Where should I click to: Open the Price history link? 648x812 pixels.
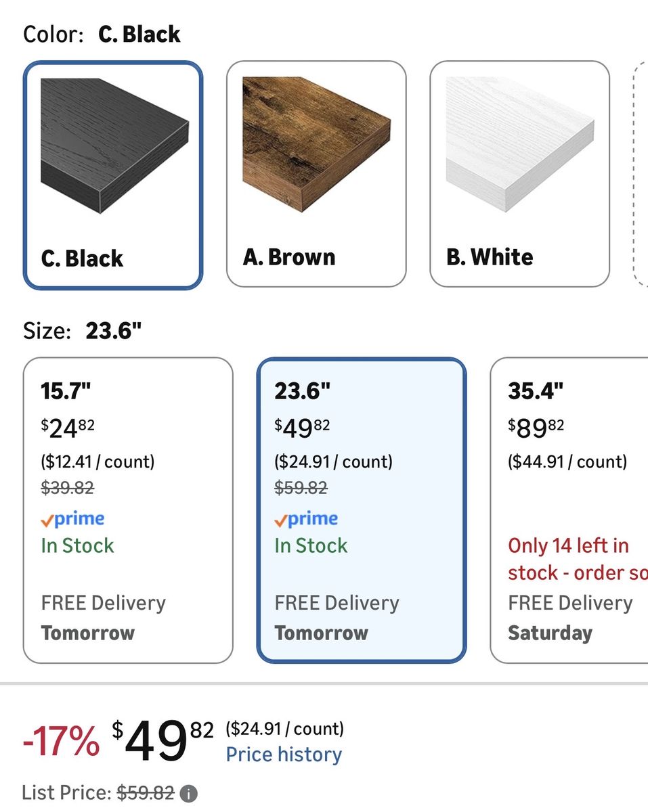tap(284, 754)
